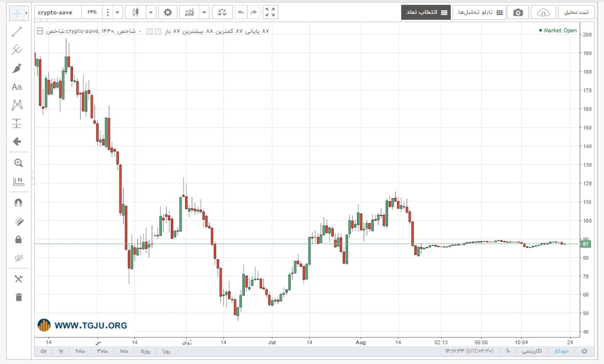Enter fullscreen chart mode

270,12
